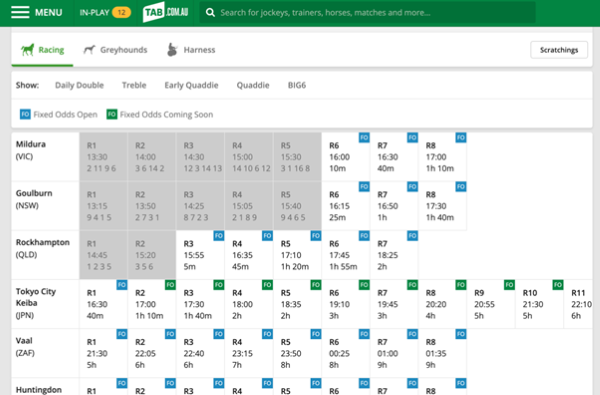600x395 pixels.
Task: Select Tokyo City Keiba R10 at 21:30
Action: pyautogui.click(x=540, y=304)
